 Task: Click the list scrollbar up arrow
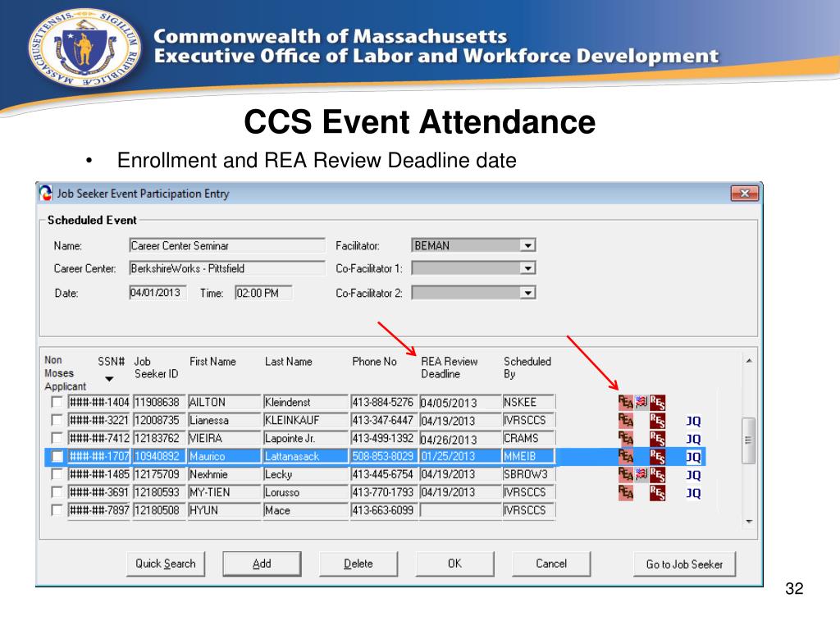tap(749, 361)
